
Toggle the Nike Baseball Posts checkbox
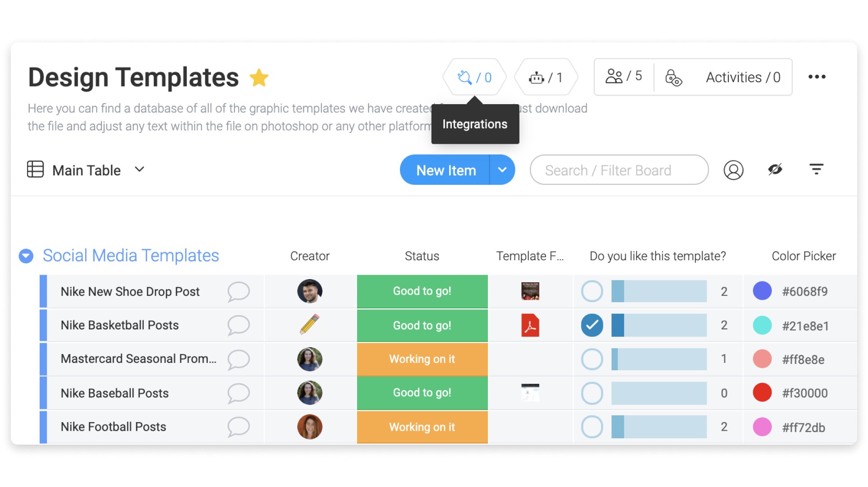(x=590, y=393)
